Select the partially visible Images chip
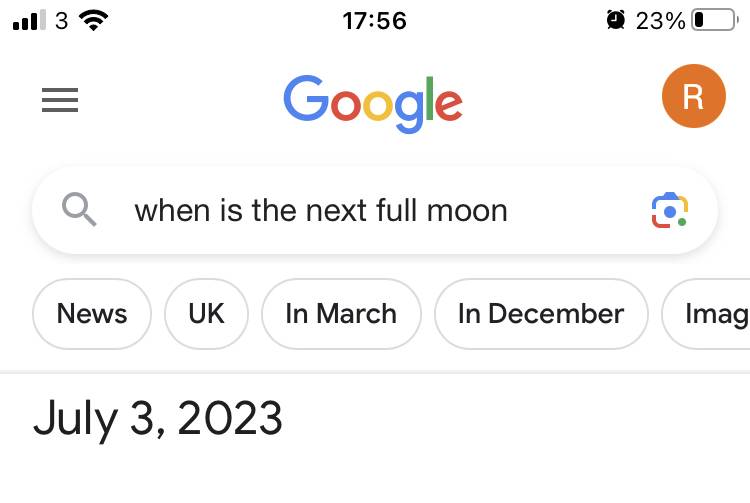The width and height of the screenshot is (750, 503). 706,314
